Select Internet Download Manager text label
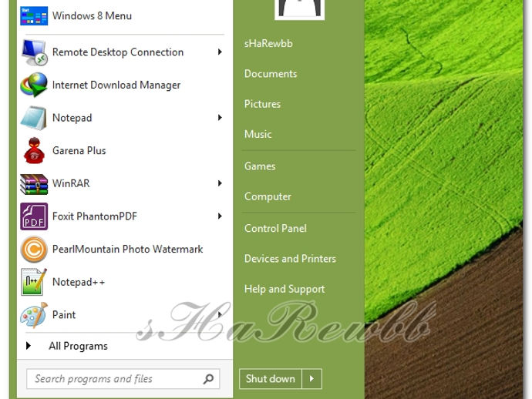532x399 pixels. coord(116,85)
